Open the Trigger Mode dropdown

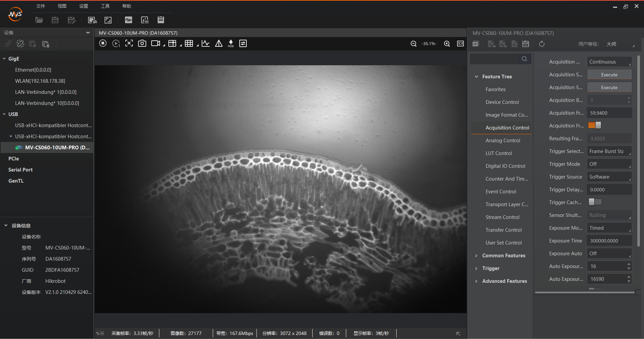click(609, 164)
